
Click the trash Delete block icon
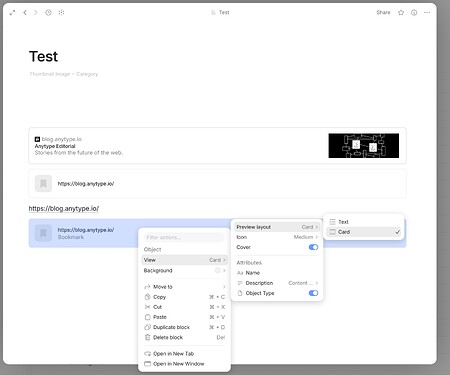pyautogui.click(x=147, y=337)
